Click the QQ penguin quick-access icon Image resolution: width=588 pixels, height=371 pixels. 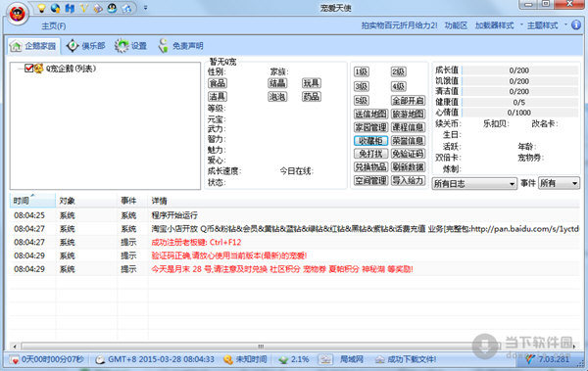tap(112, 8)
